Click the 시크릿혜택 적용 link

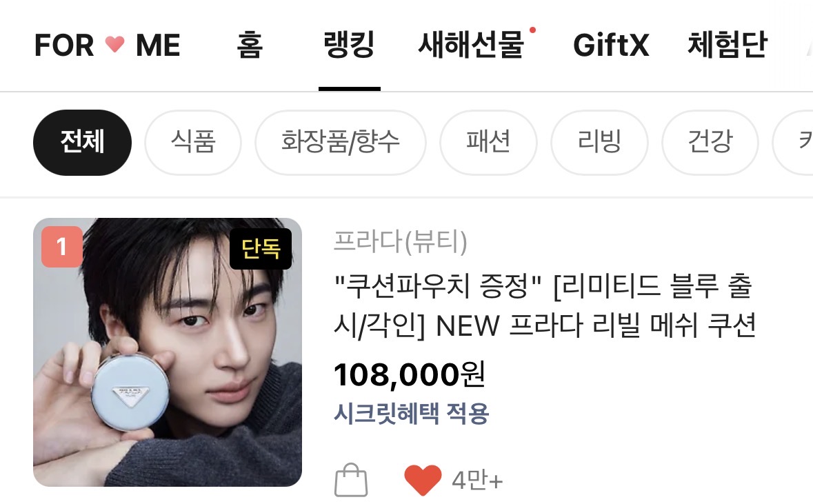pyautogui.click(x=411, y=414)
